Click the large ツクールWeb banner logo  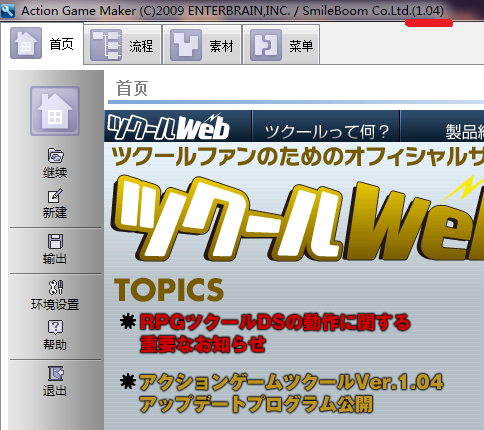297,217
